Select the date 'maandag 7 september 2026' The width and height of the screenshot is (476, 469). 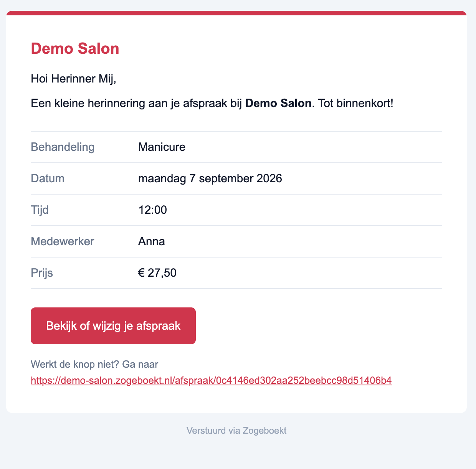210,178
